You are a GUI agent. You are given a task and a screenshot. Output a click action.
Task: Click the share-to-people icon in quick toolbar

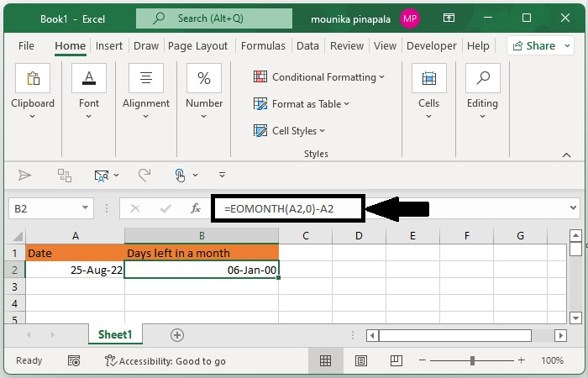click(102, 176)
